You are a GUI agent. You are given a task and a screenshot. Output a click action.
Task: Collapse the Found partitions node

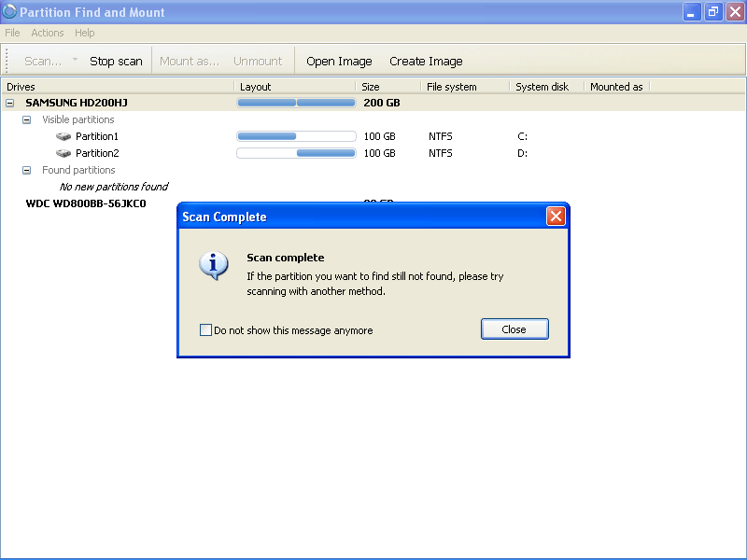coord(26,170)
